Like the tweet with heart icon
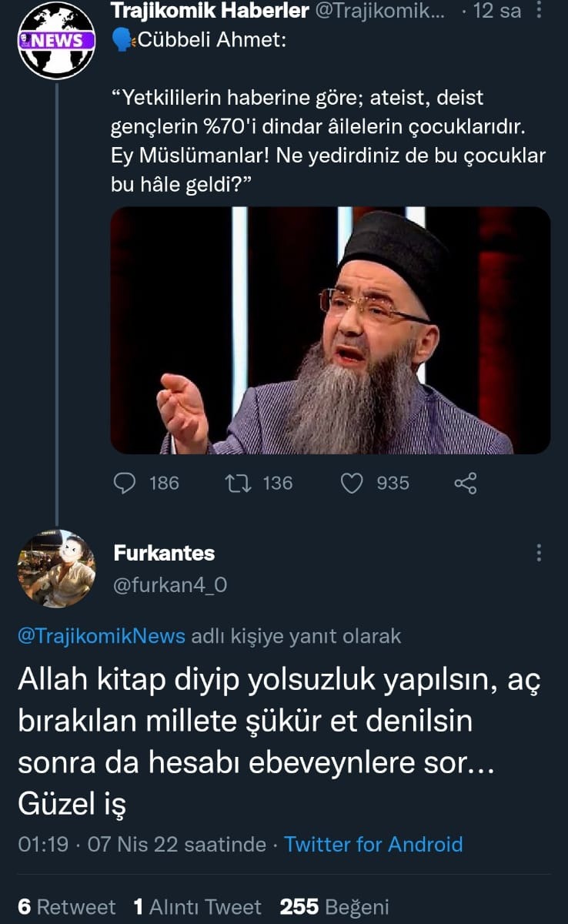This screenshot has width=568, height=924. pos(352,483)
